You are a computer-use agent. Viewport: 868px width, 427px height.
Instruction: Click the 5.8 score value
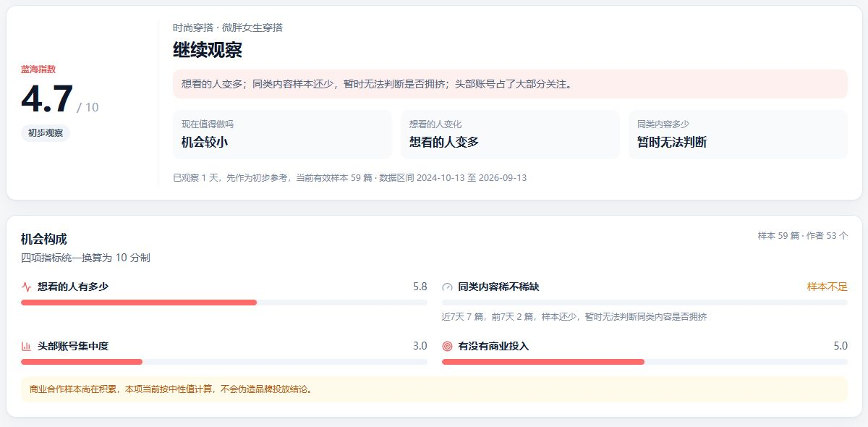pos(420,287)
